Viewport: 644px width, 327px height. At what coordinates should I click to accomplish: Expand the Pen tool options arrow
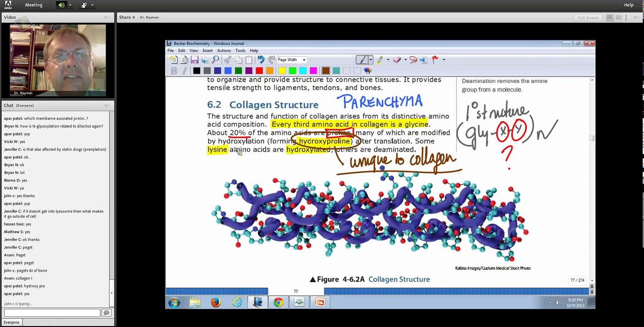click(x=370, y=59)
